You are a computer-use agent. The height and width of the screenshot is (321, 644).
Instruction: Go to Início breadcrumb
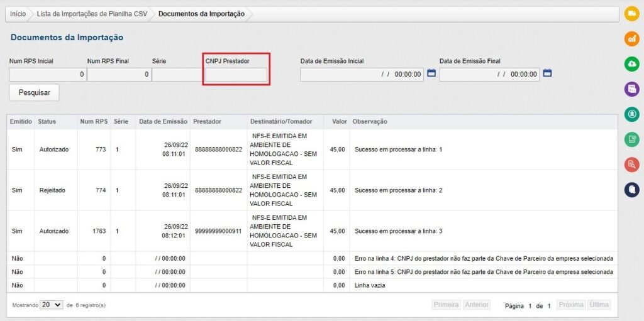click(18, 14)
